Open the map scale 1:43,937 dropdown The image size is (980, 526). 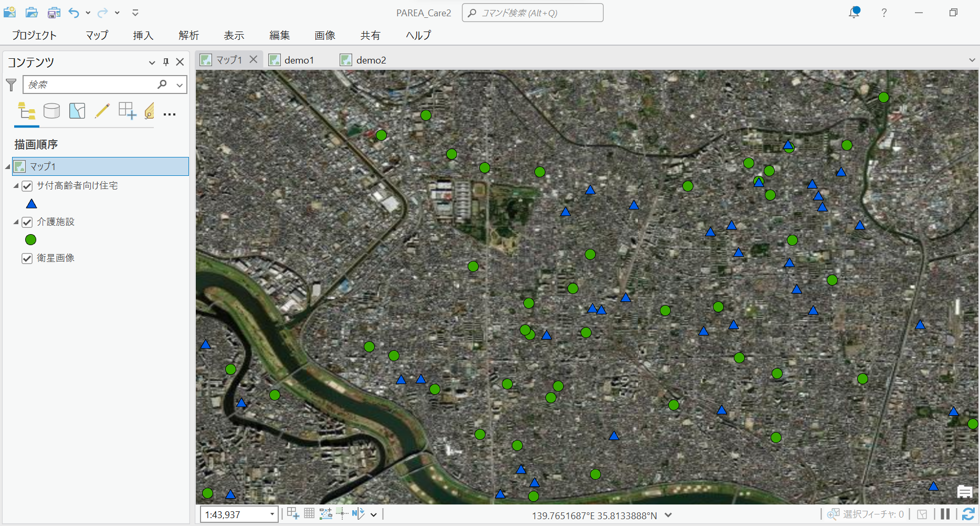(272, 514)
